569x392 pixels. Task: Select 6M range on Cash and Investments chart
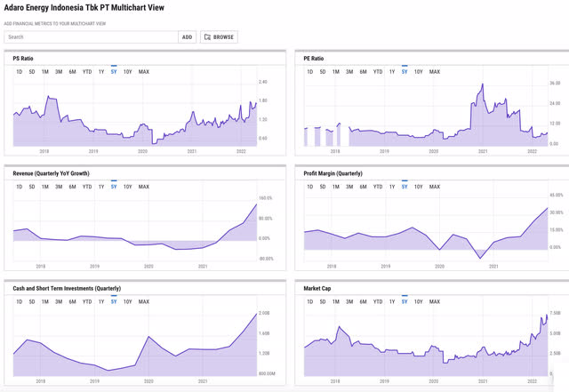point(73,301)
